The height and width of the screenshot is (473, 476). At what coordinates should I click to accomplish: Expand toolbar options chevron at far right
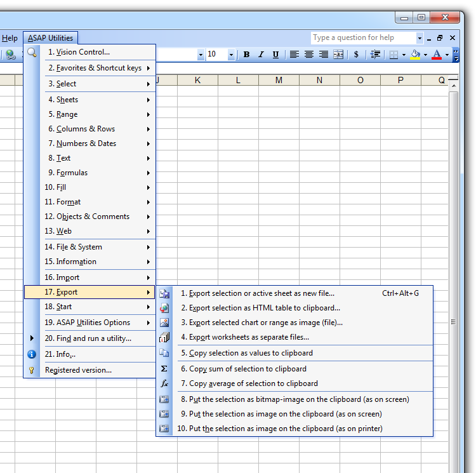pyautogui.click(x=456, y=55)
